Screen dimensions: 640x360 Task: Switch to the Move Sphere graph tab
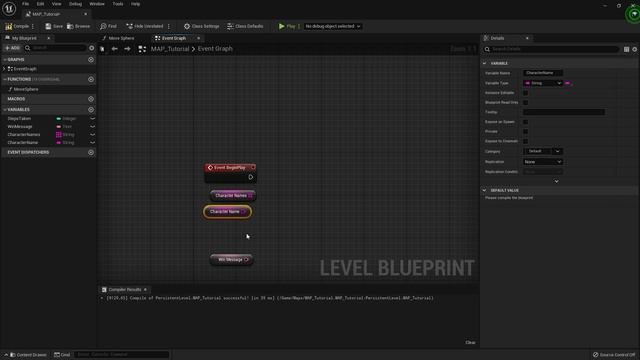[x=121, y=38]
